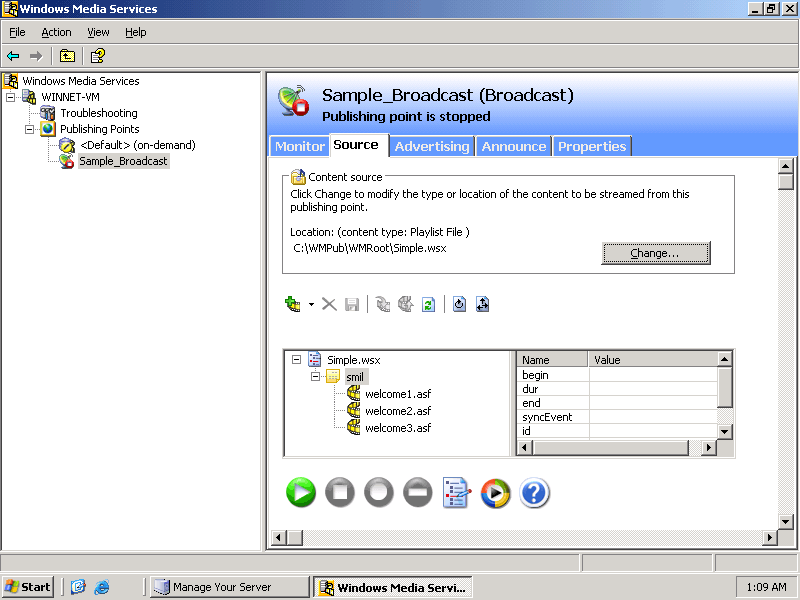Open the Action menu
This screenshot has height=600, width=800.
click(x=56, y=32)
